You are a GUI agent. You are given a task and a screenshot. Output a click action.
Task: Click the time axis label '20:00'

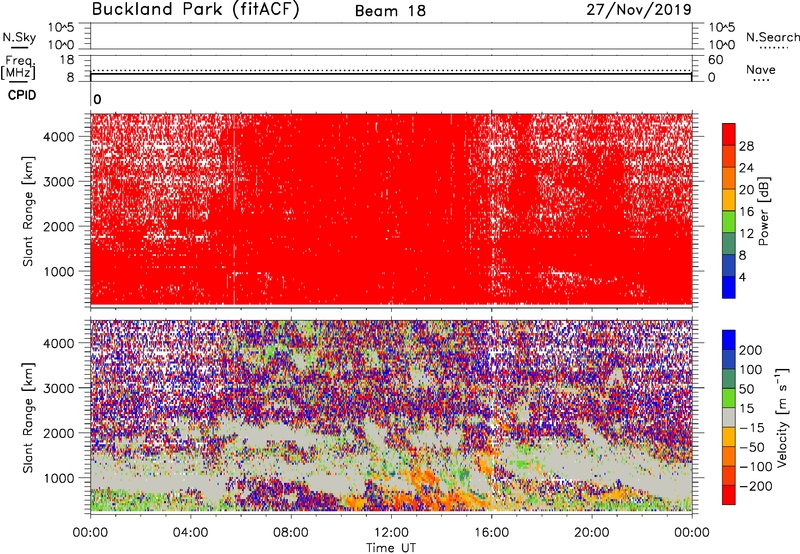coord(591,533)
